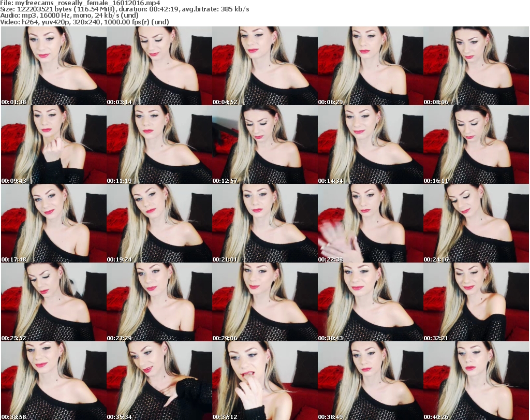Open the thumbnail at 00:38:49
The image size is (530, 420).
[x=371, y=381]
